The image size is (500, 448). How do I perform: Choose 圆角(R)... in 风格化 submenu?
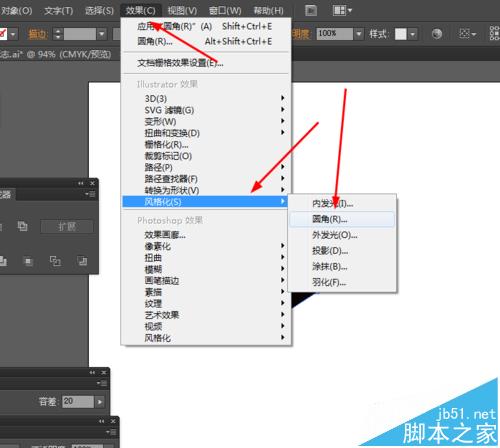coord(342,219)
